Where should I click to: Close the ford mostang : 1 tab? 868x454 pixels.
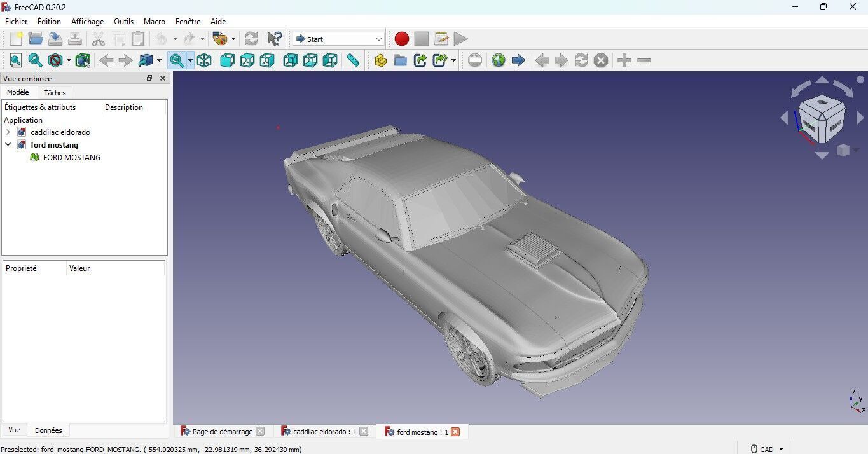coord(455,432)
